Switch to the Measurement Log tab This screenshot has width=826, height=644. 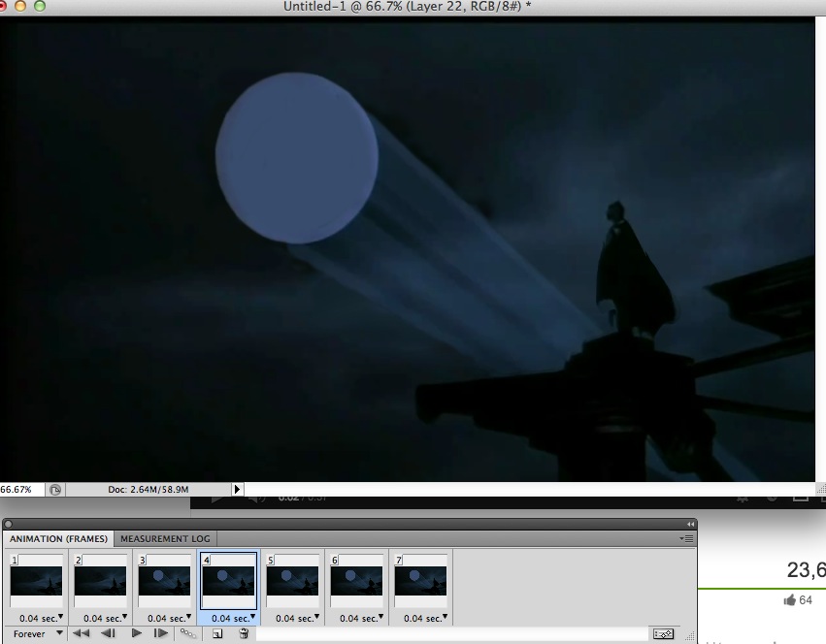click(165, 538)
